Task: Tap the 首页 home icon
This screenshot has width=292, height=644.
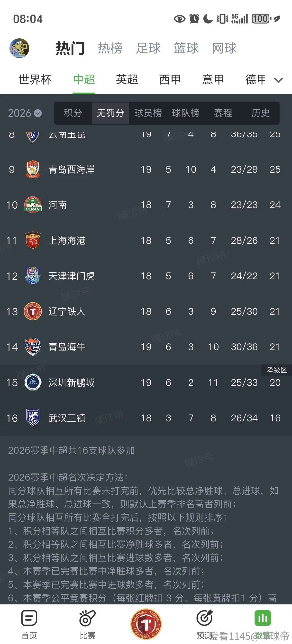Action: point(29,618)
